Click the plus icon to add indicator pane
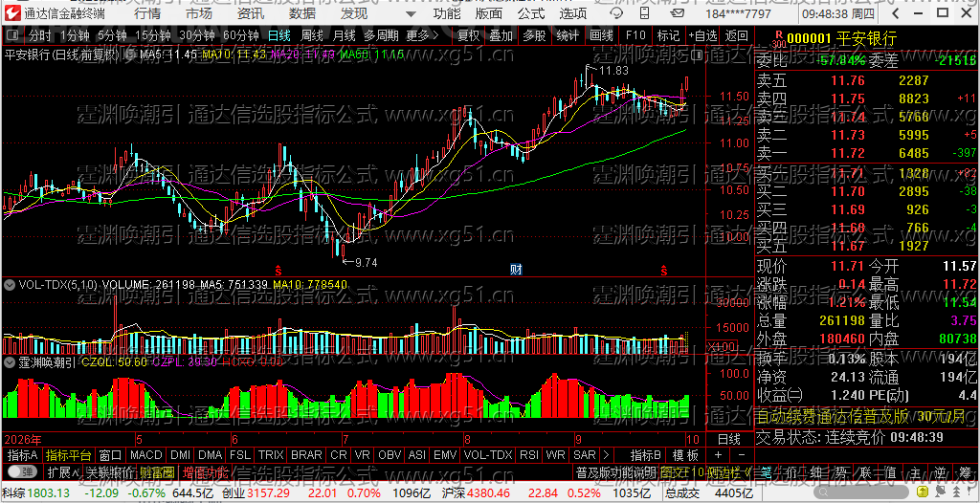The image size is (980, 503). click(x=718, y=455)
